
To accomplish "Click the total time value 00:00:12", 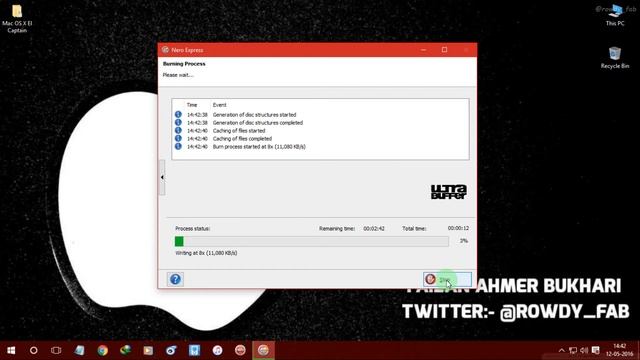I will click(458, 228).
